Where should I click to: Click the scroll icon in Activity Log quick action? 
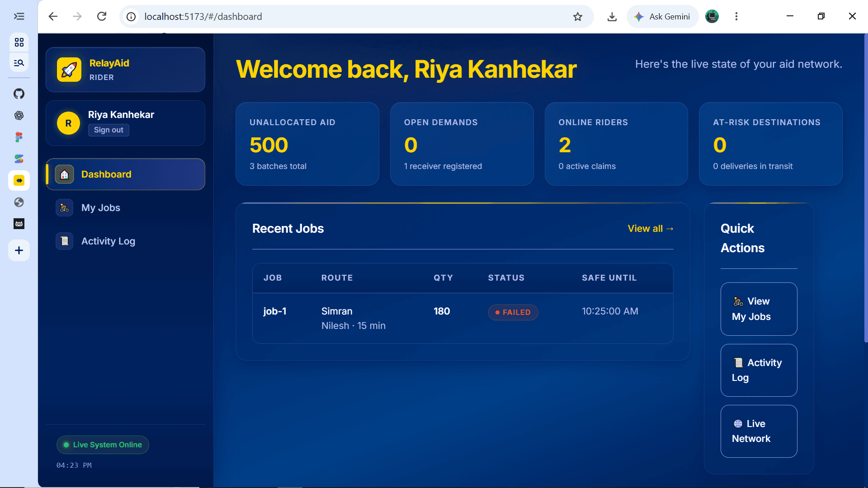point(738,363)
